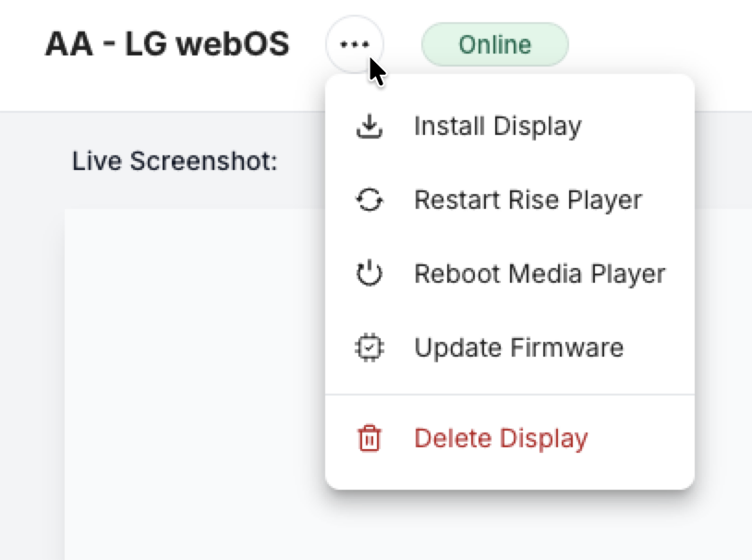Click the three-dot more options button
Screen dimensions: 752x560
point(355,44)
